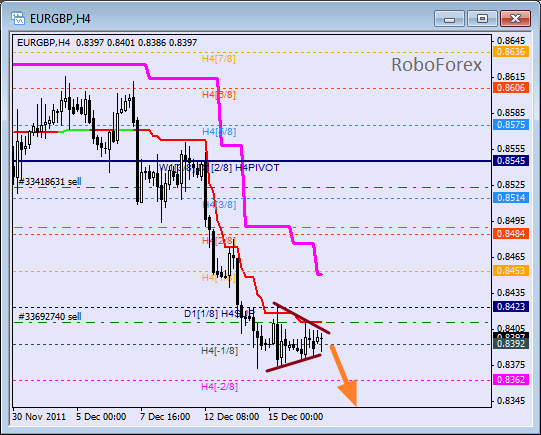This screenshot has width=541, height=435.
Task: Click the red 0.8606 price label
Action: [511, 88]
